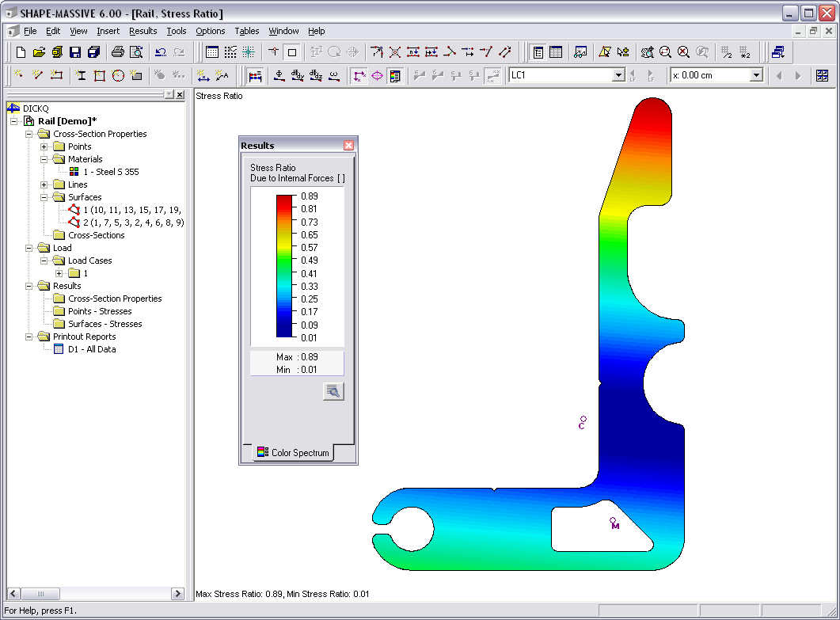Click the magnifier button in Results panel
The image size is (840, 620).
[x=333, y=391]
